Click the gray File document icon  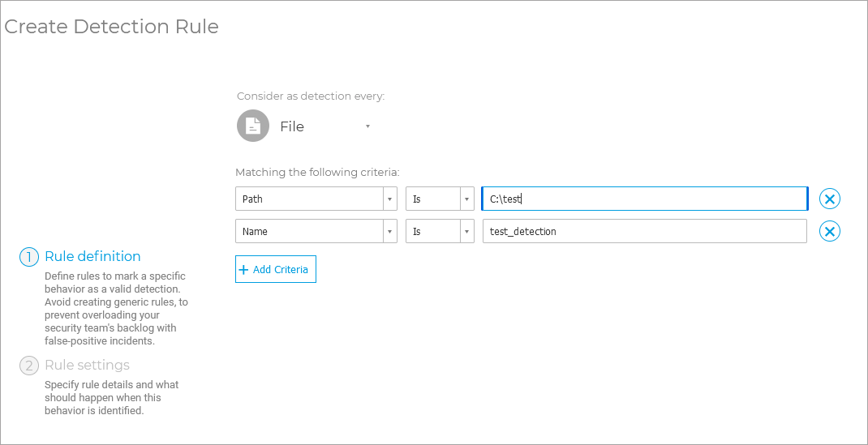tap(253, 126)
